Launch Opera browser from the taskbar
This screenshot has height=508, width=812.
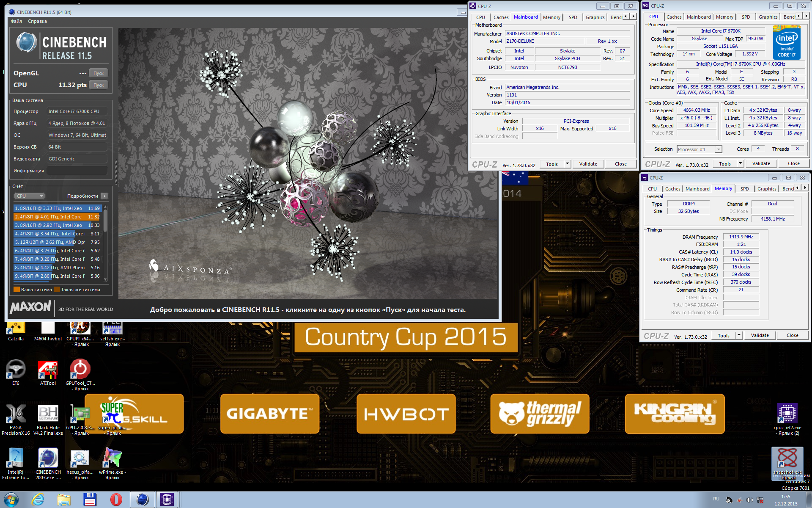click(116, 500)
